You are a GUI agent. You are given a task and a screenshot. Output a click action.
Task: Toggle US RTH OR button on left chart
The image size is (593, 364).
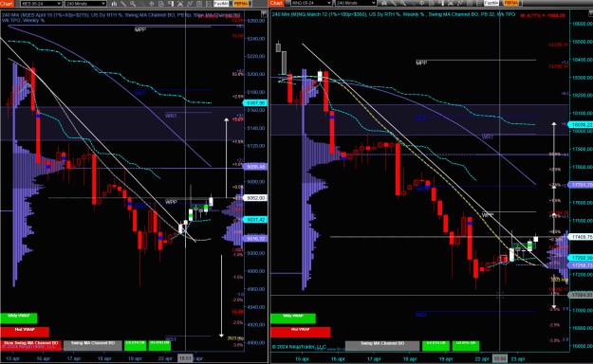coord(159,345)
